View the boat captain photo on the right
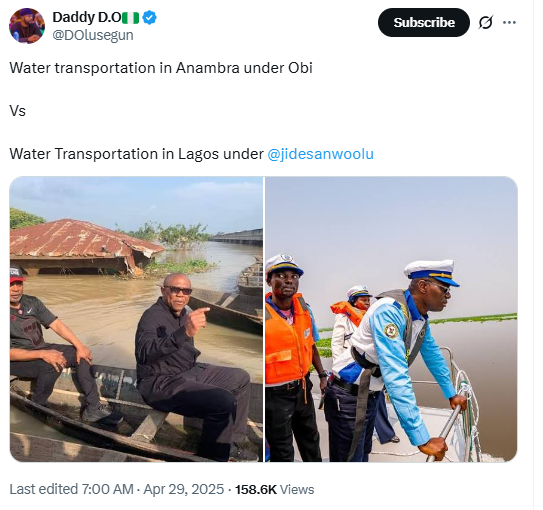Viewport: 543px width, 510px height. click(391, 319)
